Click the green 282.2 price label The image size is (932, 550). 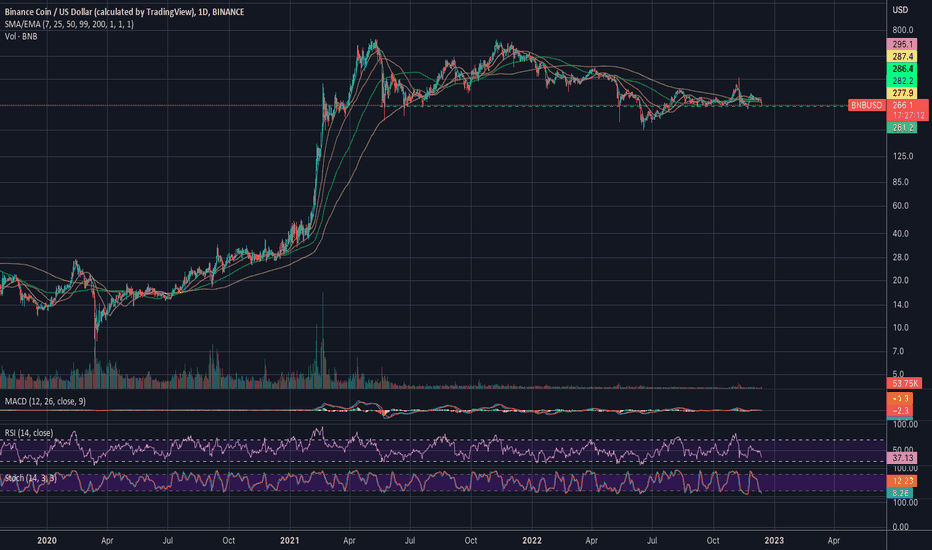902,81
